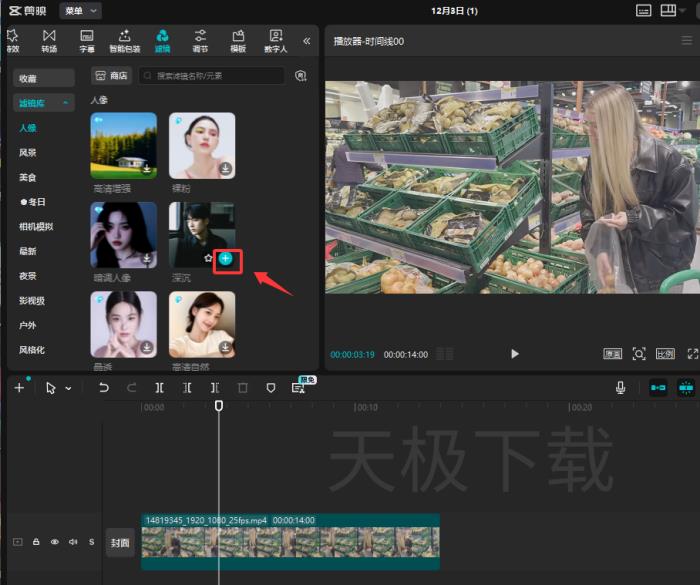700x585 pixels.
Task: Mute the video track audio
Action: pos(73,542)
